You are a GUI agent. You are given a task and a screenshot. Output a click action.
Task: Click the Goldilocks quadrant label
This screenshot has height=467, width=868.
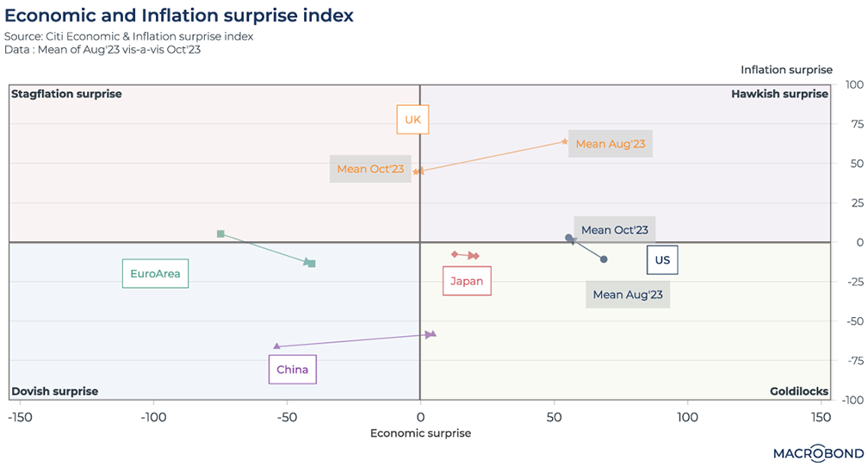(798, 391)
